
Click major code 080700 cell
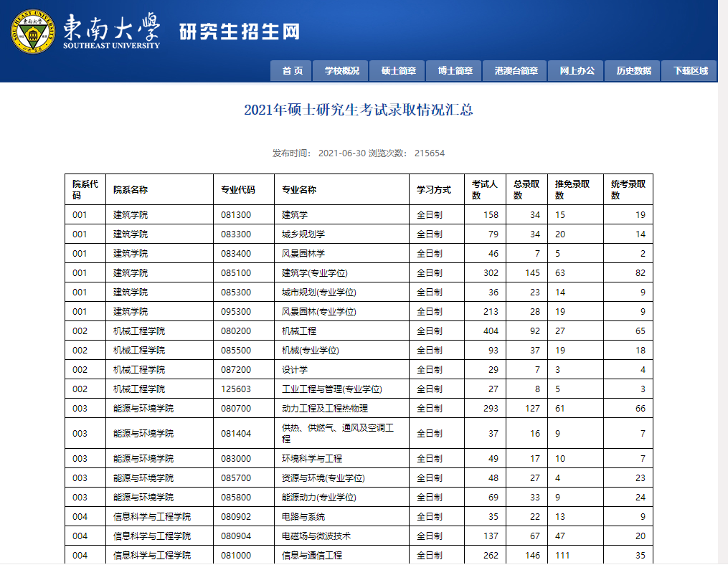pyautogui.click(x=244, y=409)
